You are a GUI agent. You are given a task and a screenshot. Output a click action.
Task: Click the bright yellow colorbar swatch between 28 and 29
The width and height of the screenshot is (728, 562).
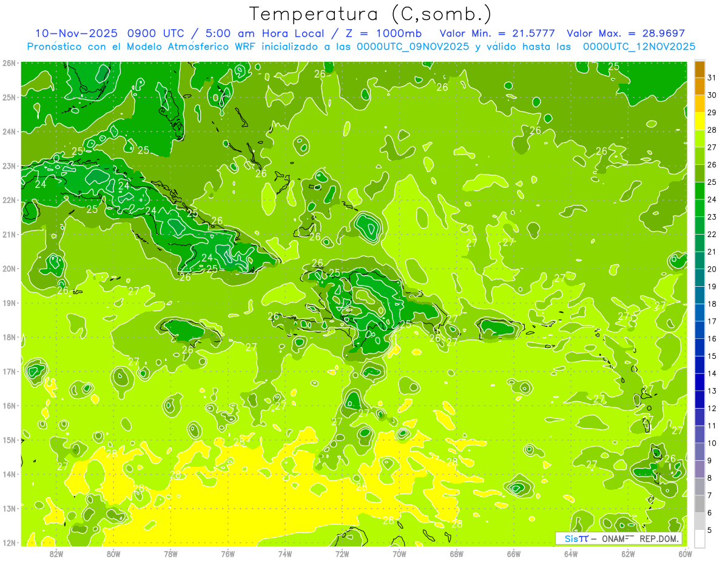click(x=699, y=121)
